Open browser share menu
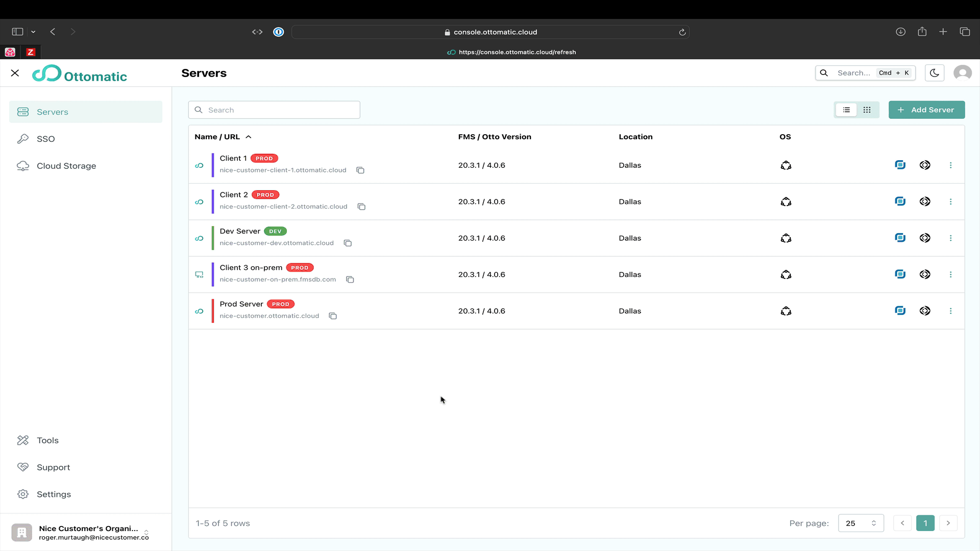Image resolution: width=980 pixels, height=551 pixels. tap(922, 32)
